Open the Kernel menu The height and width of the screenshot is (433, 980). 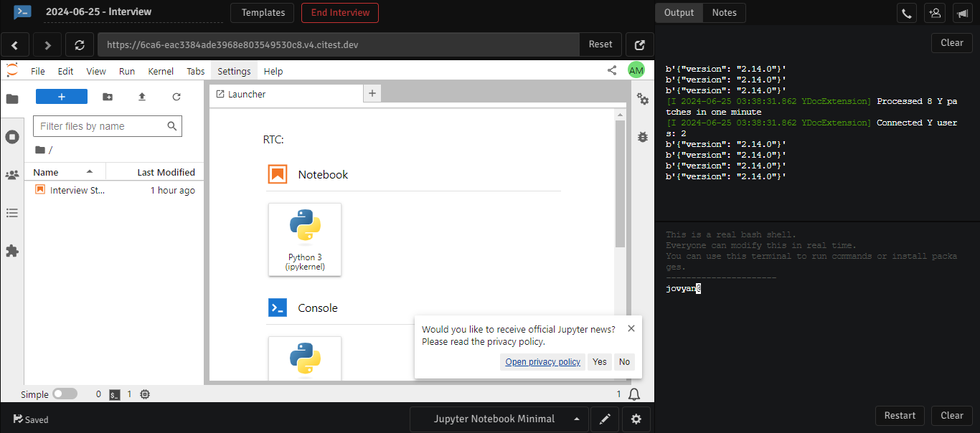click(x=161, y=71)
